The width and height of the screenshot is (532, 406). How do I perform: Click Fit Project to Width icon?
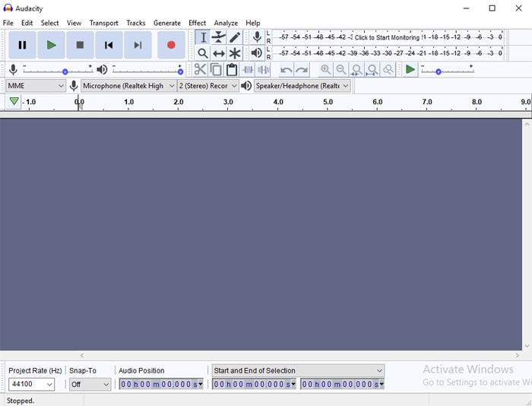click(x=372, y=70)
